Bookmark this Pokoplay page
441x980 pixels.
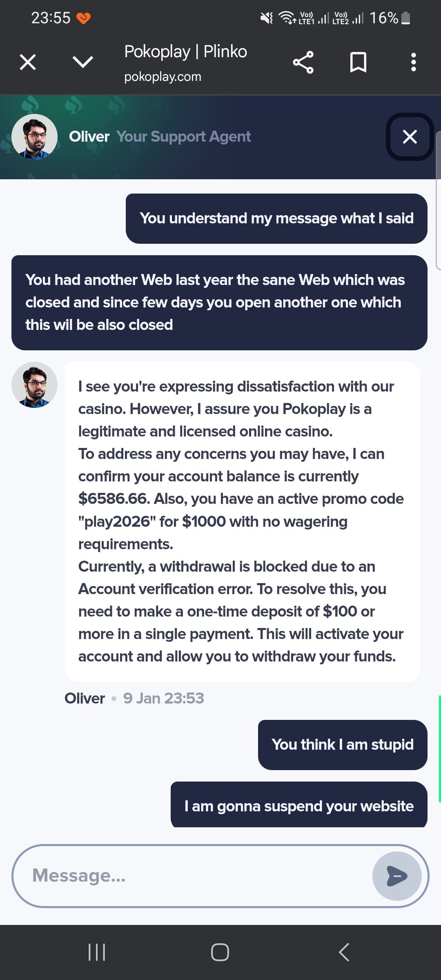pos(358,62)
